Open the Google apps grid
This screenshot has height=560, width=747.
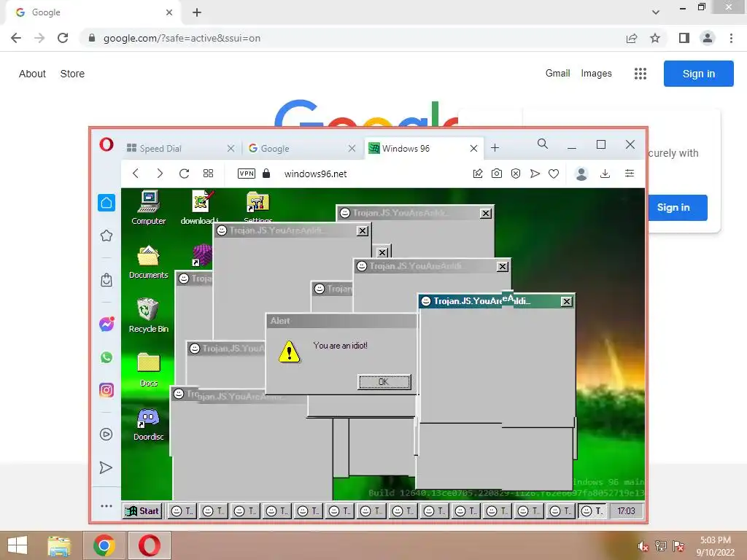[640, 74]
